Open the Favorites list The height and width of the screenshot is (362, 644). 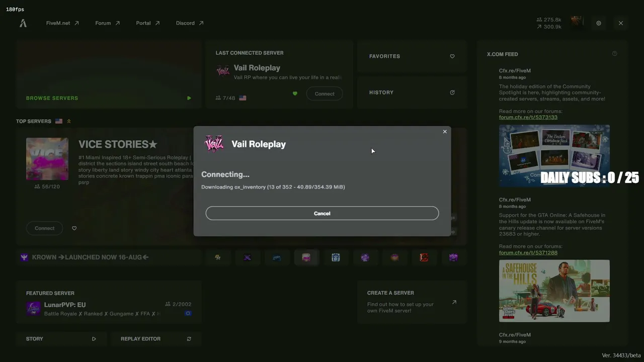tap(412, 56)
